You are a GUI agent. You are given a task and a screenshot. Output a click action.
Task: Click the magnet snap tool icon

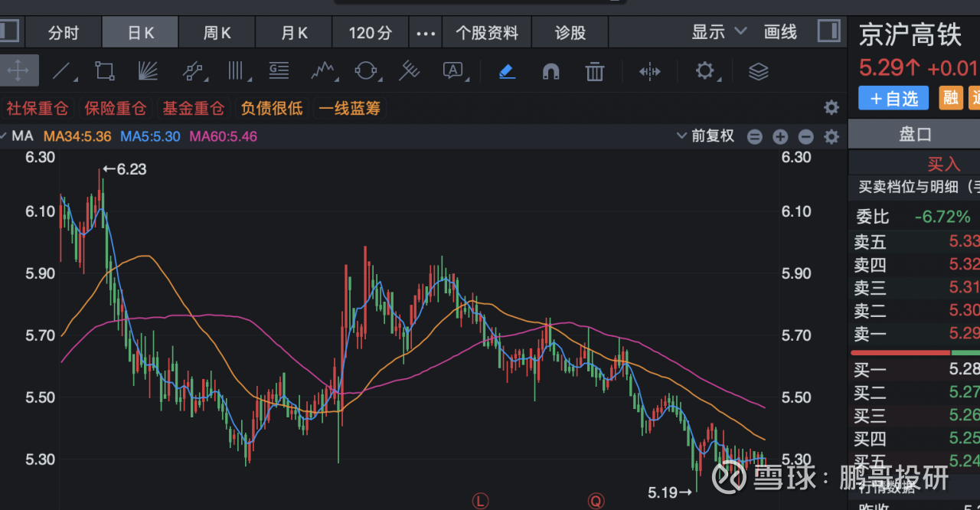point(550,72)
